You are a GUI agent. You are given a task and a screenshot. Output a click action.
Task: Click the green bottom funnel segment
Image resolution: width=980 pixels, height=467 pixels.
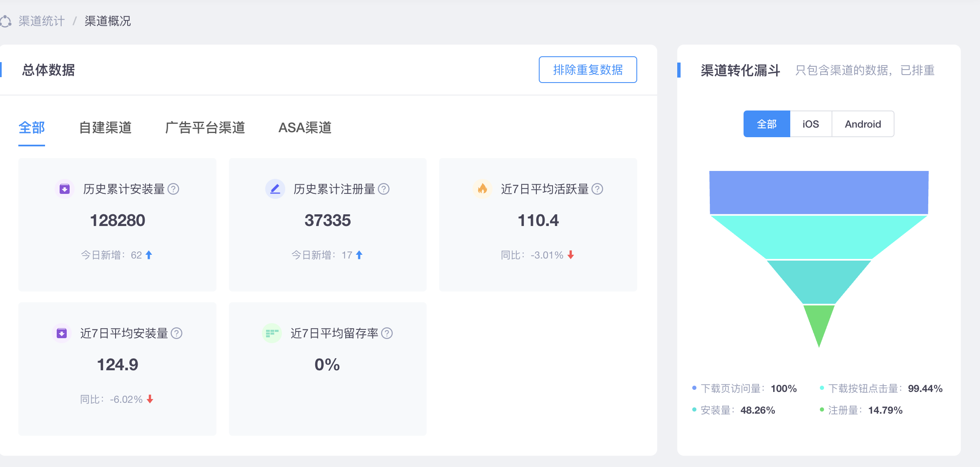(x=819, y=323)
